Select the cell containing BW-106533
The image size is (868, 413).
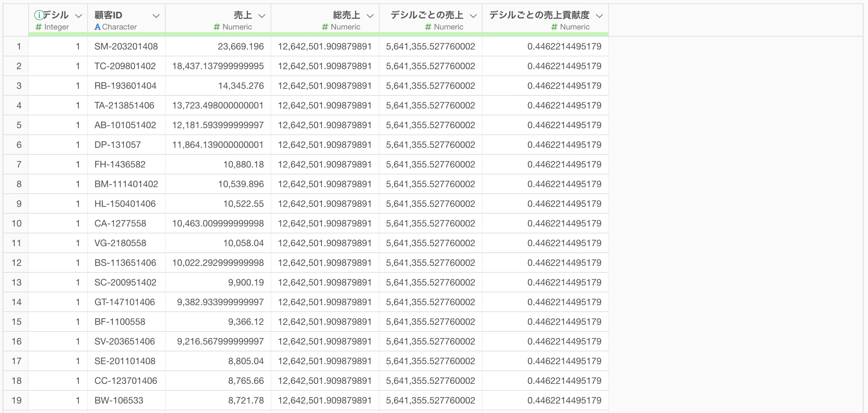[119, 400]
